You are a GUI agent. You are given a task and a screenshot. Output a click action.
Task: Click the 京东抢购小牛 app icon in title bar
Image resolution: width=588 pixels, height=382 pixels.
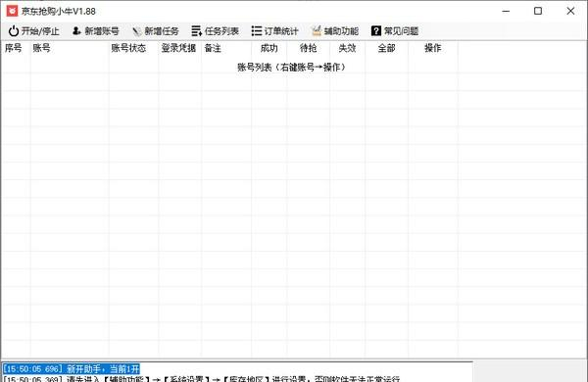pos(12,11)
